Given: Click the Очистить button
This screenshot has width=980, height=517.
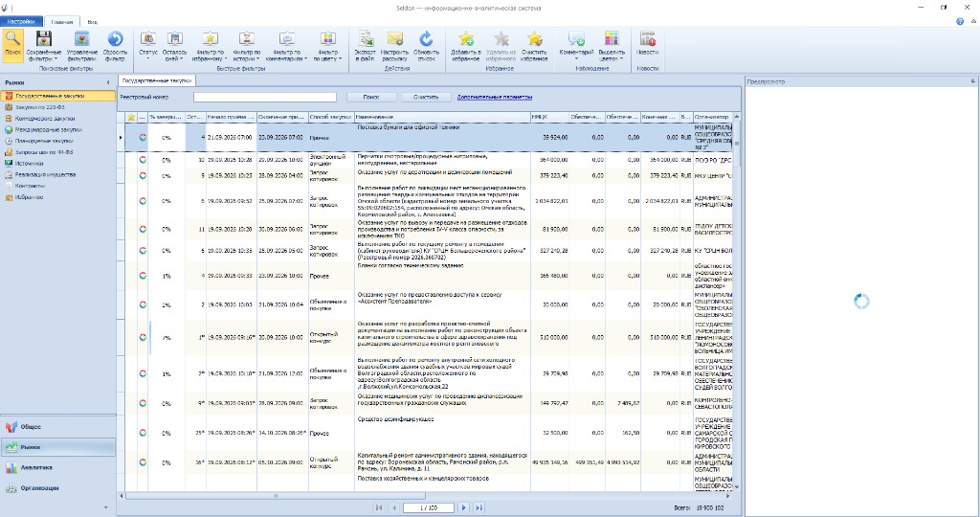Looking at the screenshot, I should click(x=426, y=97).
